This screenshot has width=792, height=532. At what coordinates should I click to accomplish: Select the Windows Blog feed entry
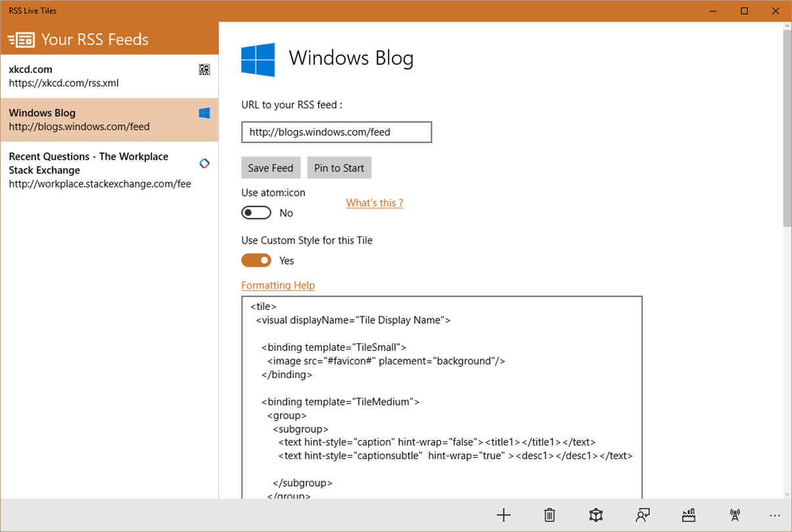coord(109,120)
